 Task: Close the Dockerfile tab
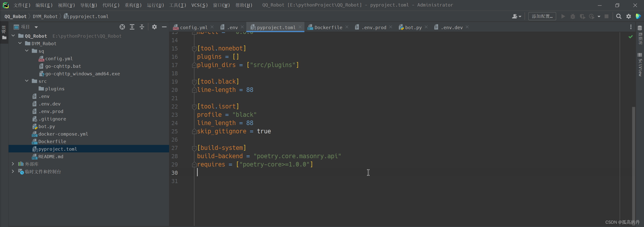(347, 27)
